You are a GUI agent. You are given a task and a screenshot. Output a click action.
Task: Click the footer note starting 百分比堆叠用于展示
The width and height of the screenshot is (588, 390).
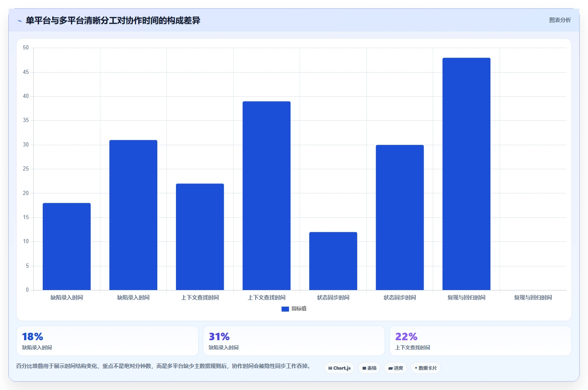163,366
